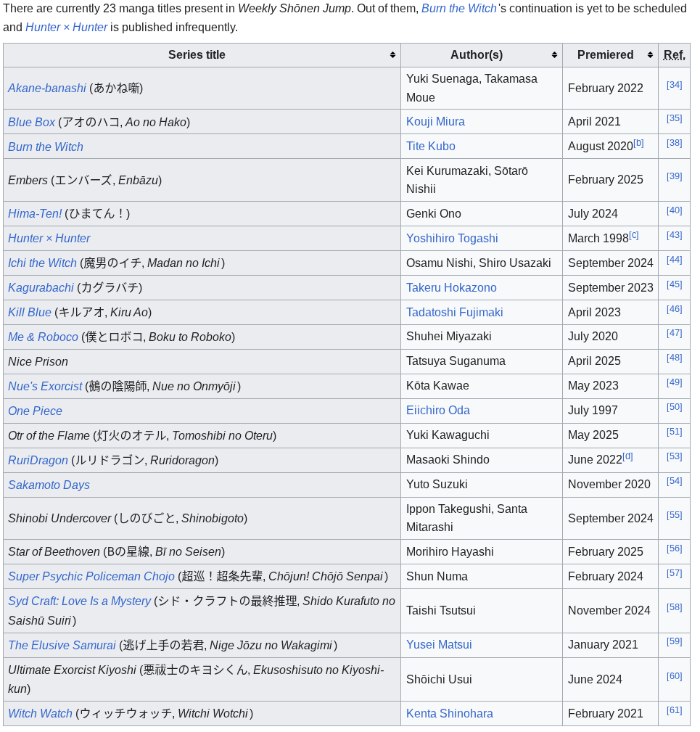Open reference [48] for Nice Prison
This screenshot has height=732, width=700.
[675, 358]
